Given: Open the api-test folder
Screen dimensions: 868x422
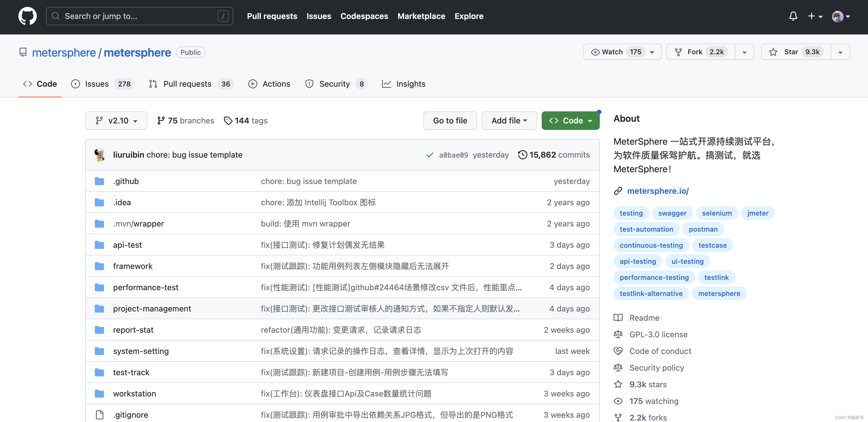Looking at the screenshot, I should click(x=127, y=245).
